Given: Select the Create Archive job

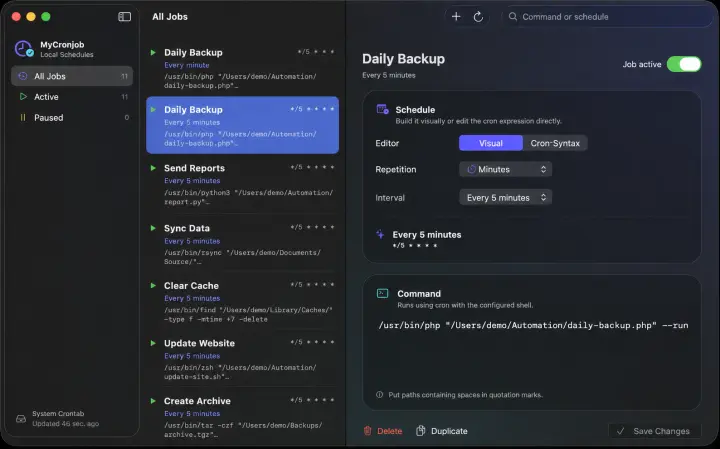Looking at the screenshot, I should pos(242,417).
